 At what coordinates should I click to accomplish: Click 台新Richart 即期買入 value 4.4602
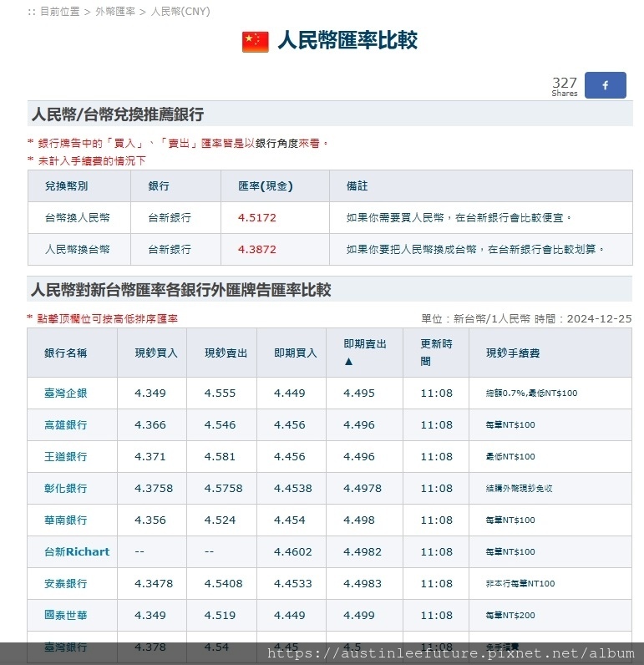point(293,551)
